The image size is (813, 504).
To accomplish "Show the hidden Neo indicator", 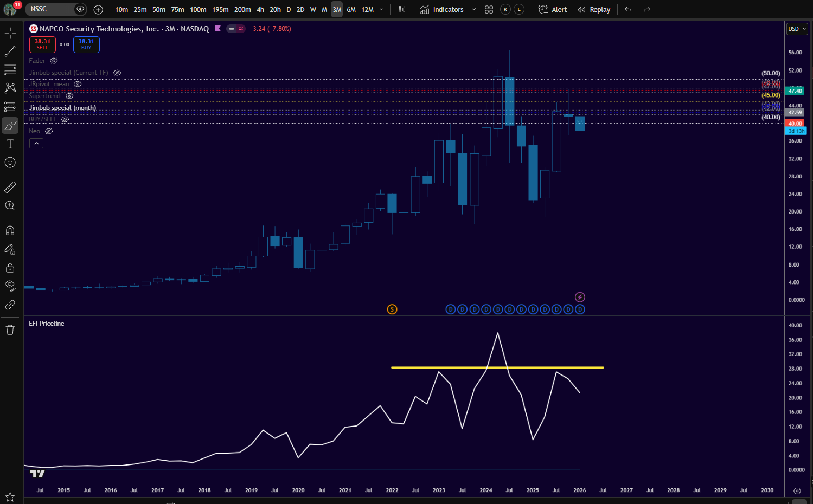I will pyautogui.click(x=49, y=131).
